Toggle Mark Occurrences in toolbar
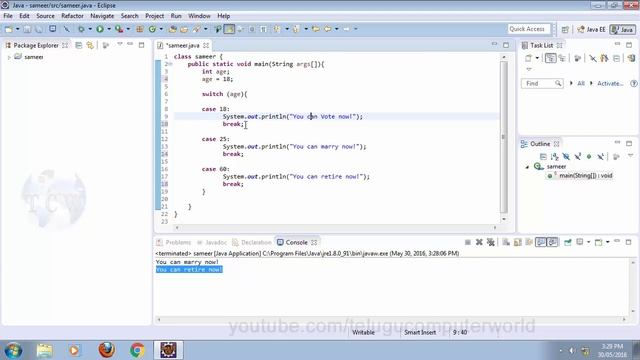640x360 pixels. click(x=229, y=29)
